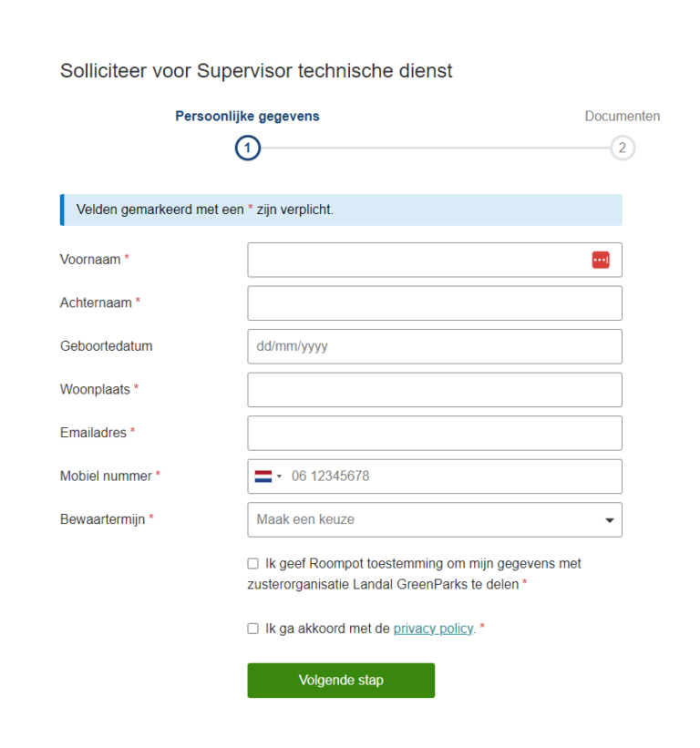This screenshot has width=700, height=748.
Task: Click the Geboortedatum dd/mm/yyyy field
Action: [435, 346]
